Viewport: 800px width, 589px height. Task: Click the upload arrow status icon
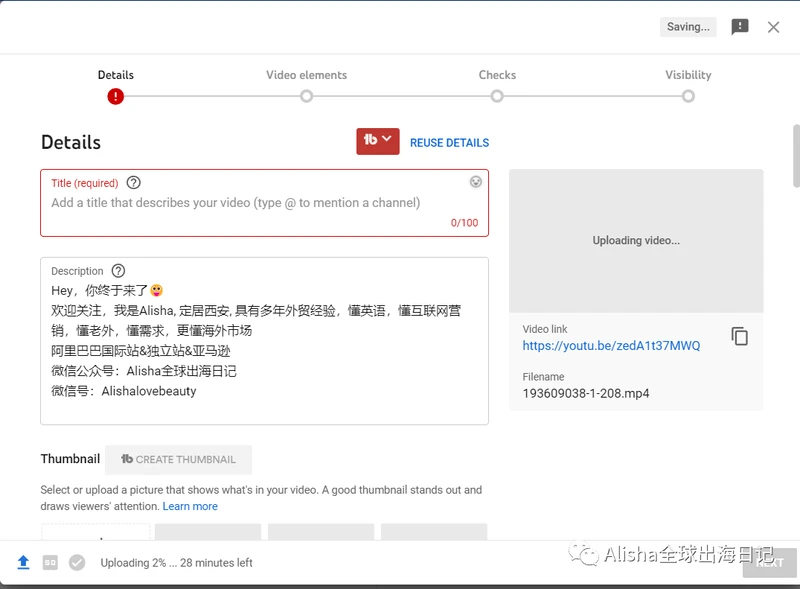point(23,562)
